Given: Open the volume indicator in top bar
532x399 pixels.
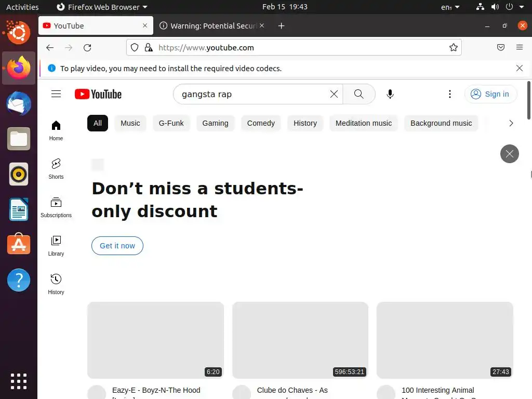Looking at the screenshot, I should coord(495,7).
